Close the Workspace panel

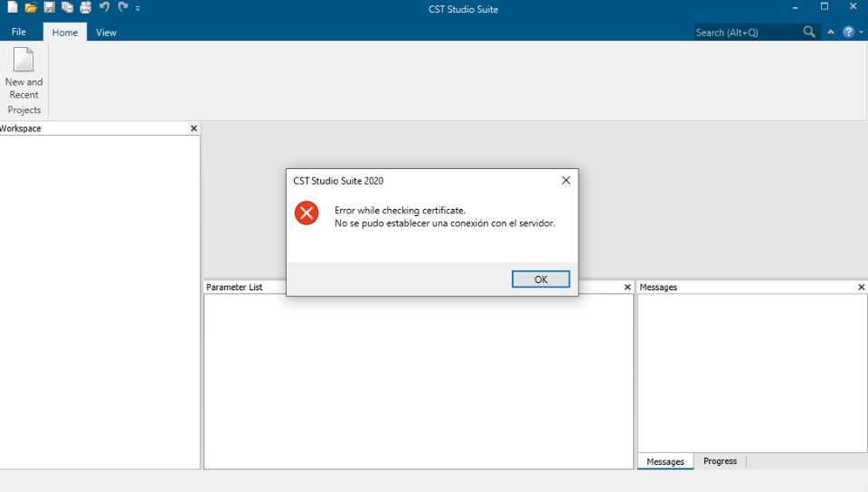(193, 128)
